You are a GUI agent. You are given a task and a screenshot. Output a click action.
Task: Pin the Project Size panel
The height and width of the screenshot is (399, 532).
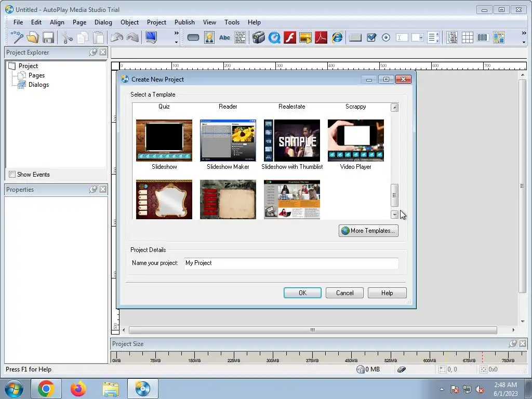[513, 344]
